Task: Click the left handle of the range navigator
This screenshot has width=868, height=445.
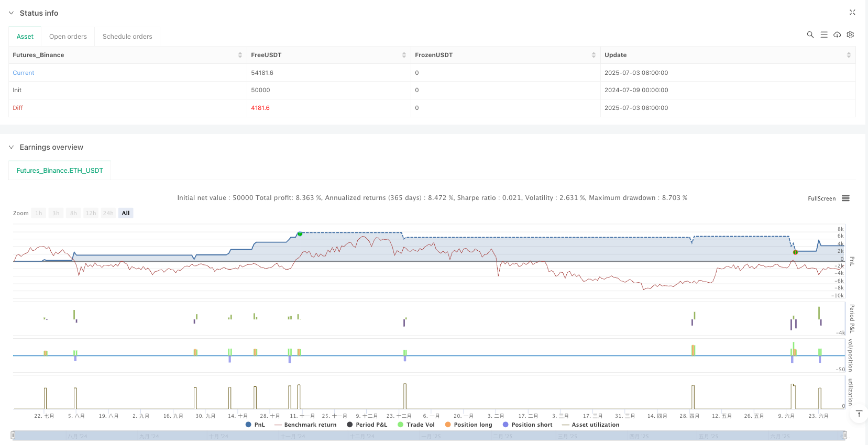Action: point(13,436)
